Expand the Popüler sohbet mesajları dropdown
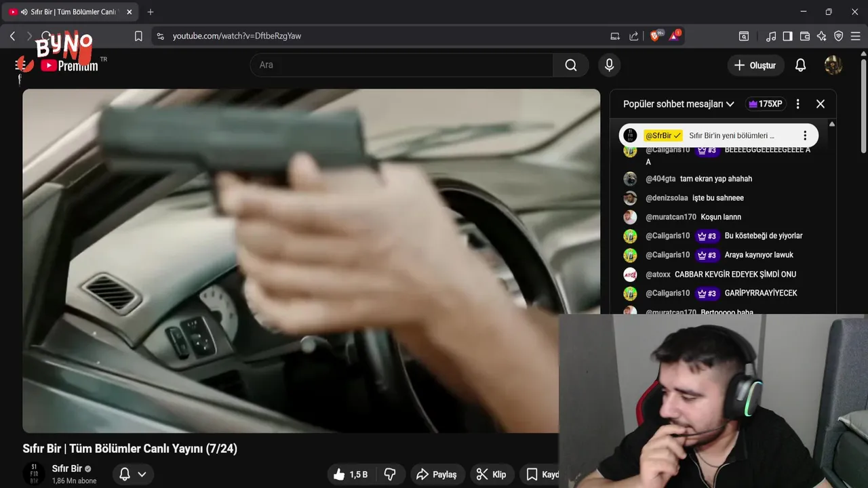 point(679,104)
